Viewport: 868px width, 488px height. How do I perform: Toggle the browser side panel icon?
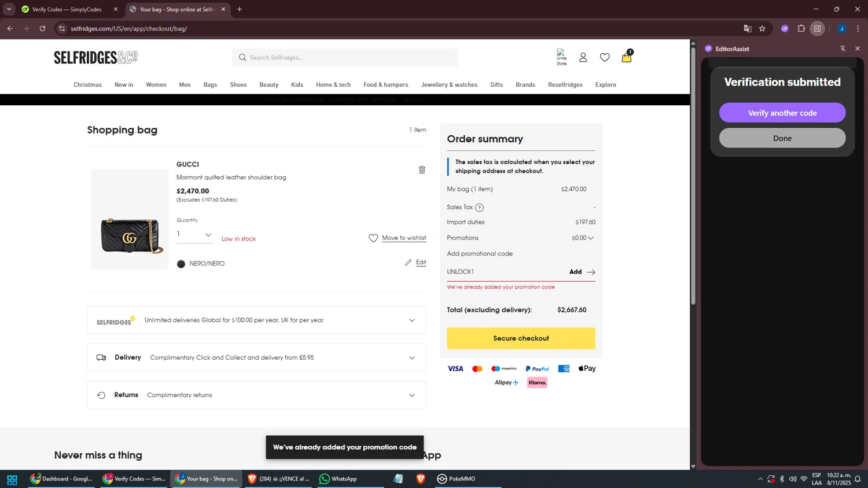[817, 28]
